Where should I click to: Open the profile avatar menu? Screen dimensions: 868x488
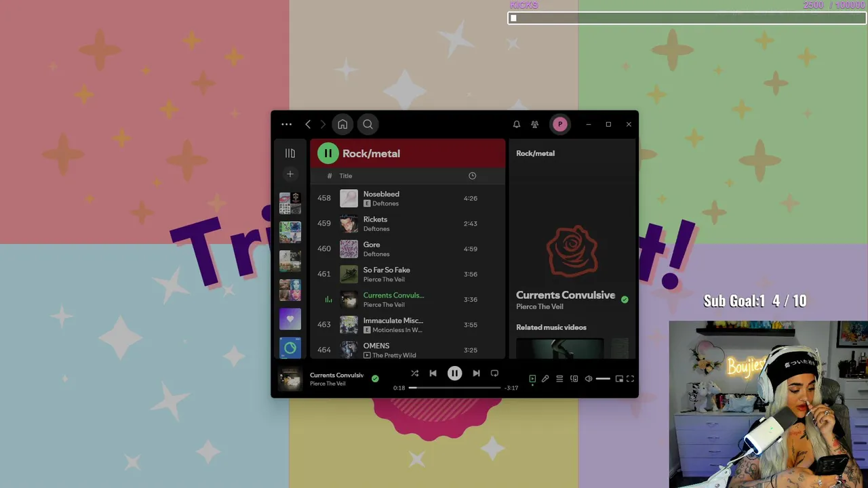[x=560, y=125]
